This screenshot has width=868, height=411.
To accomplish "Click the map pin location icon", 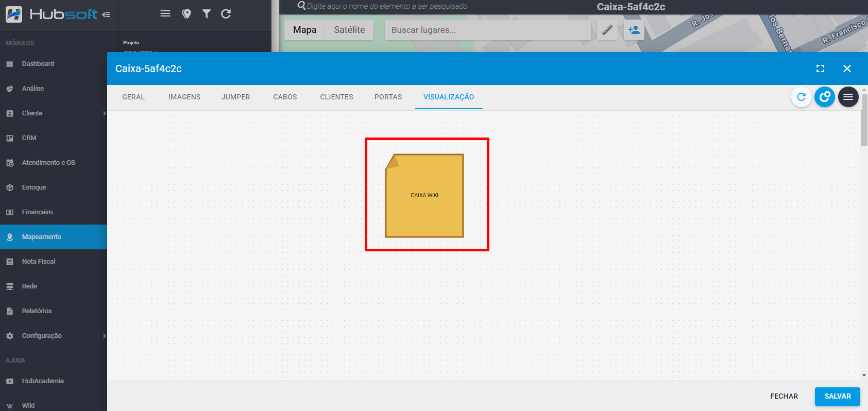I will point(186,14).
